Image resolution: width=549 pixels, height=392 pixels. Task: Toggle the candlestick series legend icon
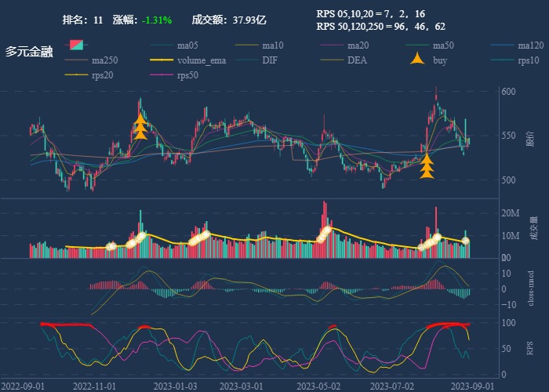(x=76, y=45)
